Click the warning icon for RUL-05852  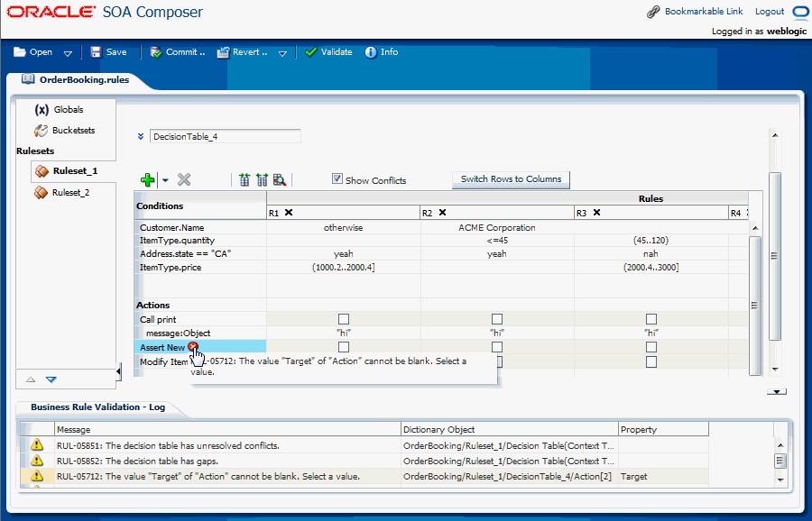[x=37, y=461]
